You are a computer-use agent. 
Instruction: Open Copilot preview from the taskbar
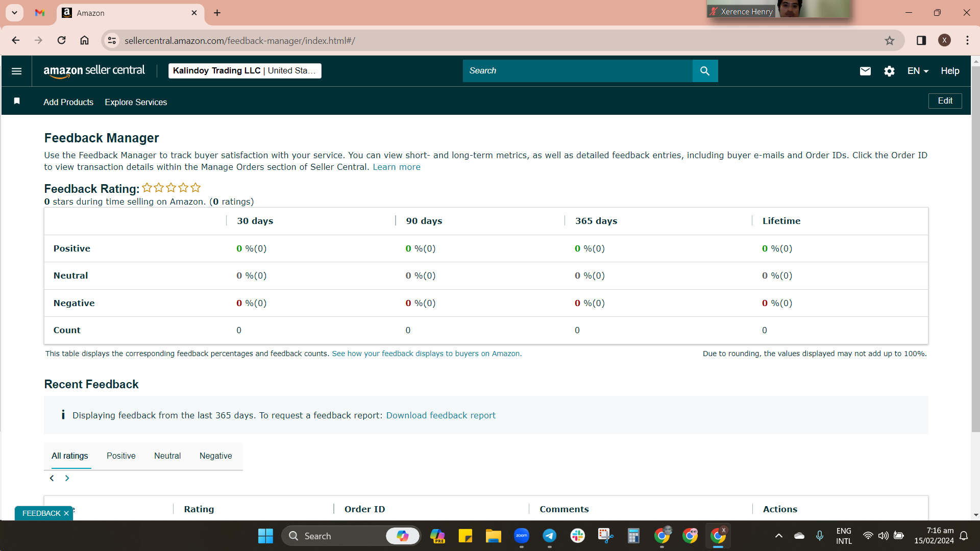pyautogui.click(x=437, y=536)
